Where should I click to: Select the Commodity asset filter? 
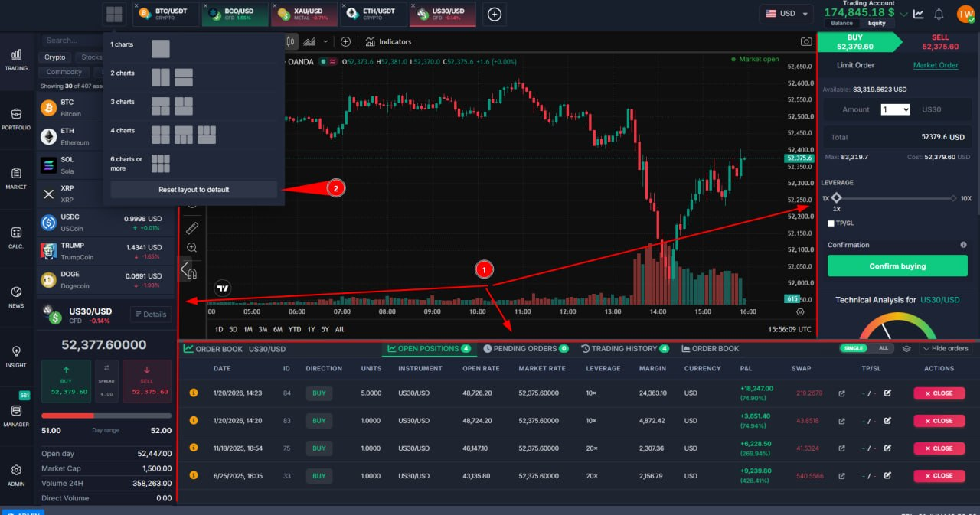click(64, 72)
